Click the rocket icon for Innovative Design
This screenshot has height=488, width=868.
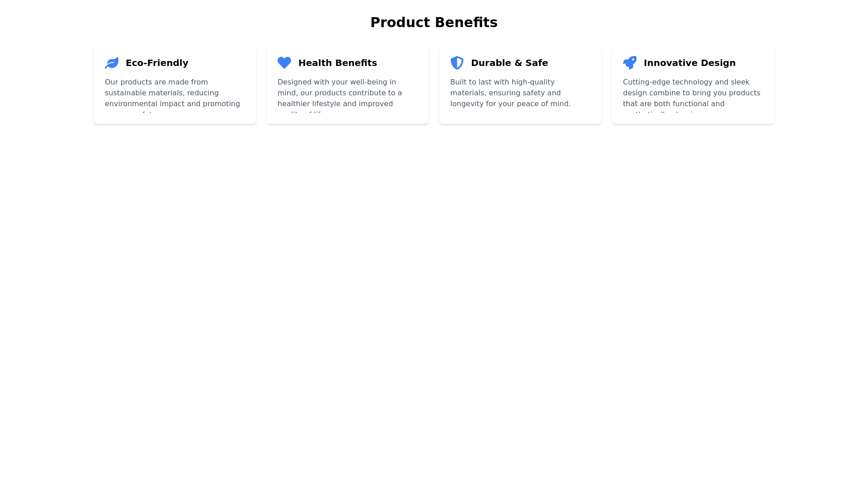(x=630, y=63)
